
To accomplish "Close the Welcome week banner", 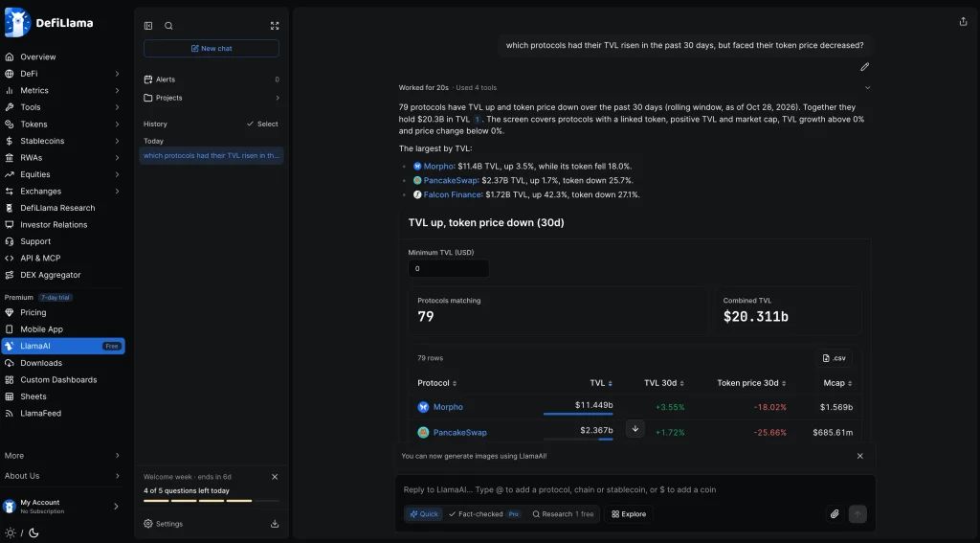I will coord(275,477).
